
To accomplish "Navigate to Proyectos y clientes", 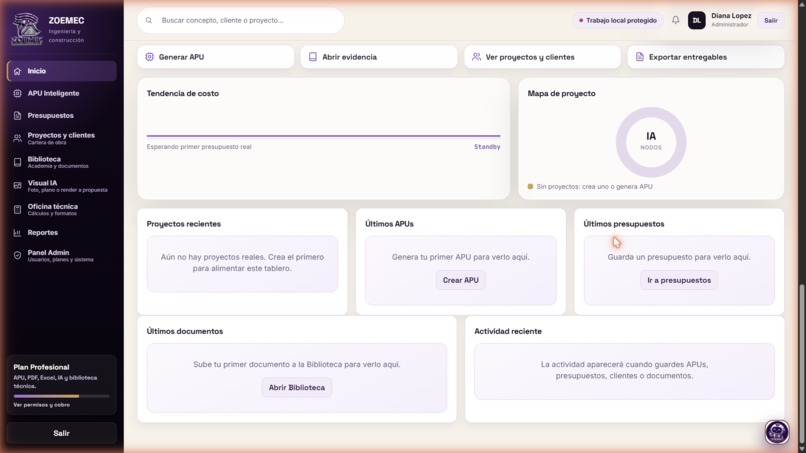I will tap(62, 138).
